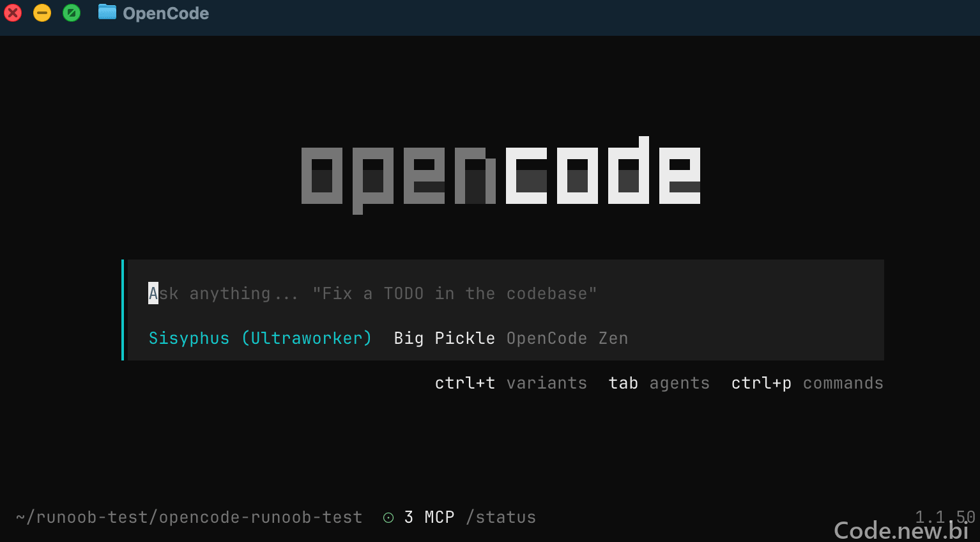Click the OpenCode Zen provider label
Screen dimensions: 980x542
[567, 338]
